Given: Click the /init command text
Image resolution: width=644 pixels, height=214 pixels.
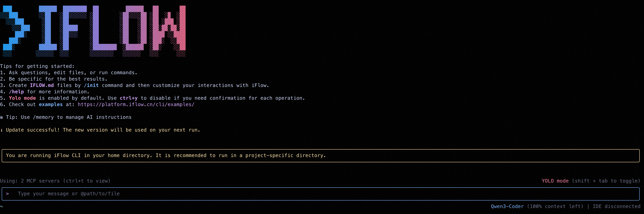Looking at the screenshot, I should (x=91, y=85).
